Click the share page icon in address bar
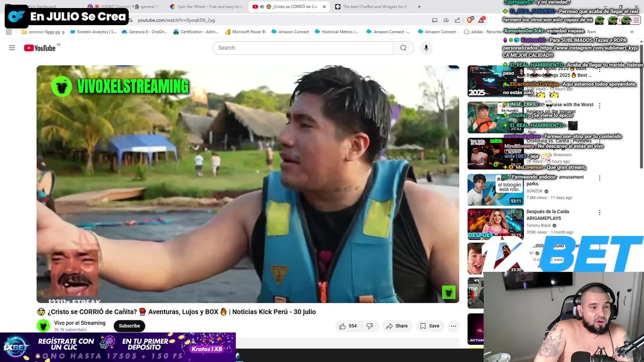The height and width of the screenshot is (362, 644). click(457, 20)
